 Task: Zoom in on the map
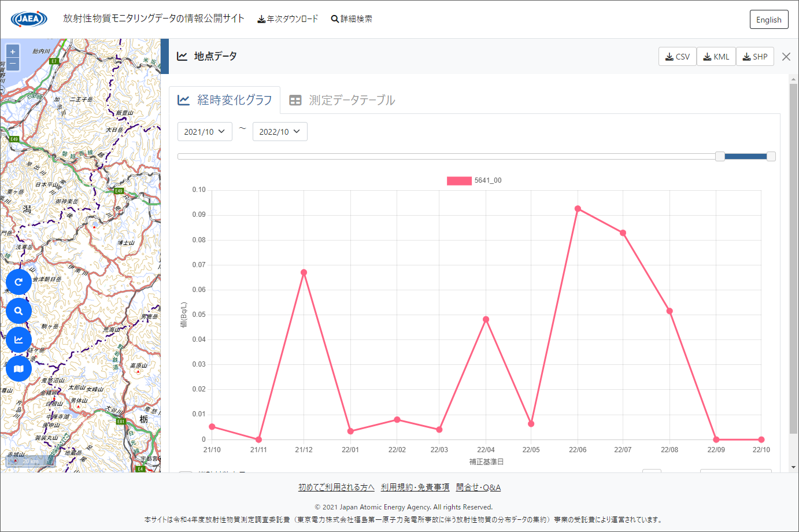13,51
